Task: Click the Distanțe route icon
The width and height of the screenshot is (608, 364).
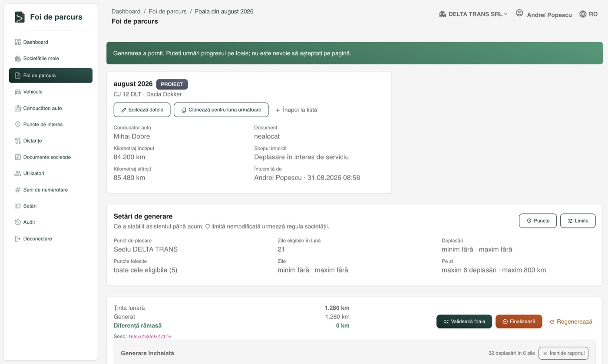Action: click(x=18, y=141)
